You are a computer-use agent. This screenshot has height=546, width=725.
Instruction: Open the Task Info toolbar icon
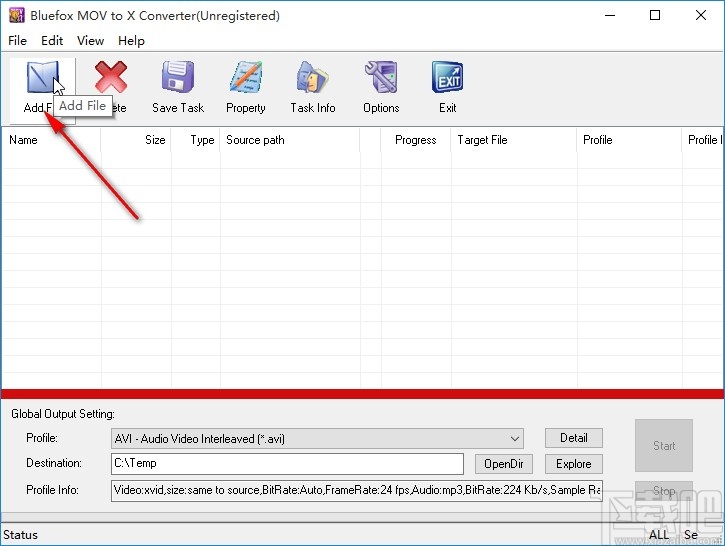pos(313,77)
